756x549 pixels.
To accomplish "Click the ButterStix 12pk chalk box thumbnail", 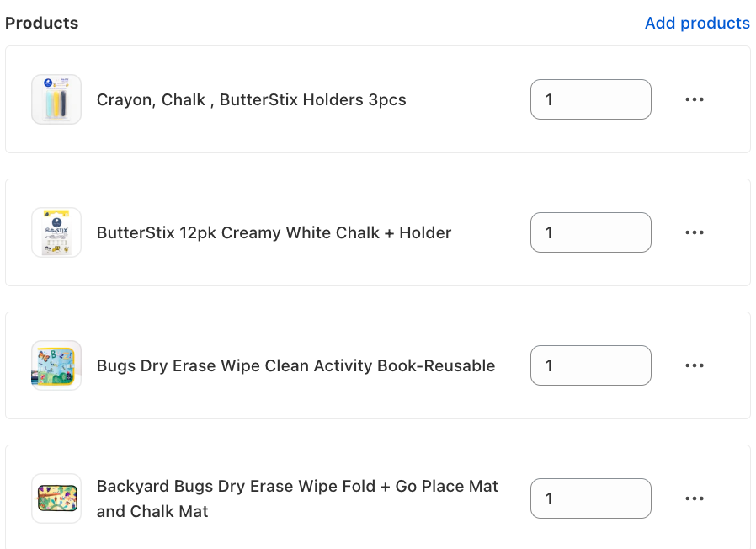I will (x=56, y=232).
